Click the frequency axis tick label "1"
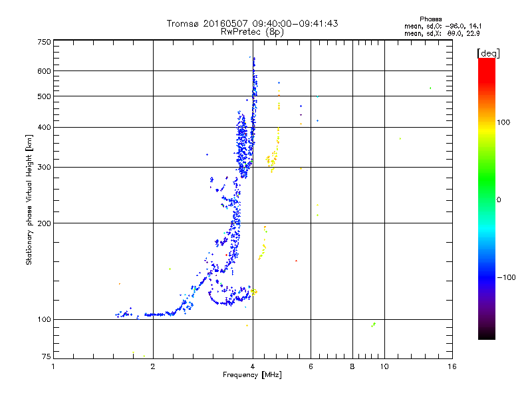The image size is (532, 399). [x=53, y=366]
